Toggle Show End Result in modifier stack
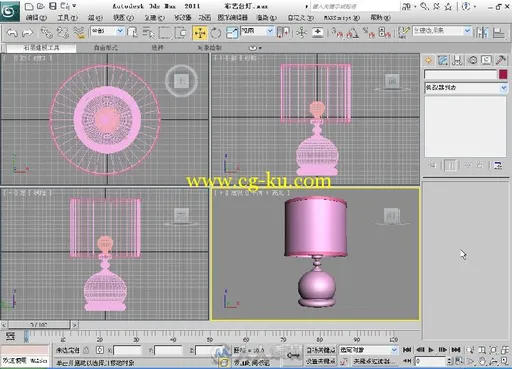 tap(450, 165)
